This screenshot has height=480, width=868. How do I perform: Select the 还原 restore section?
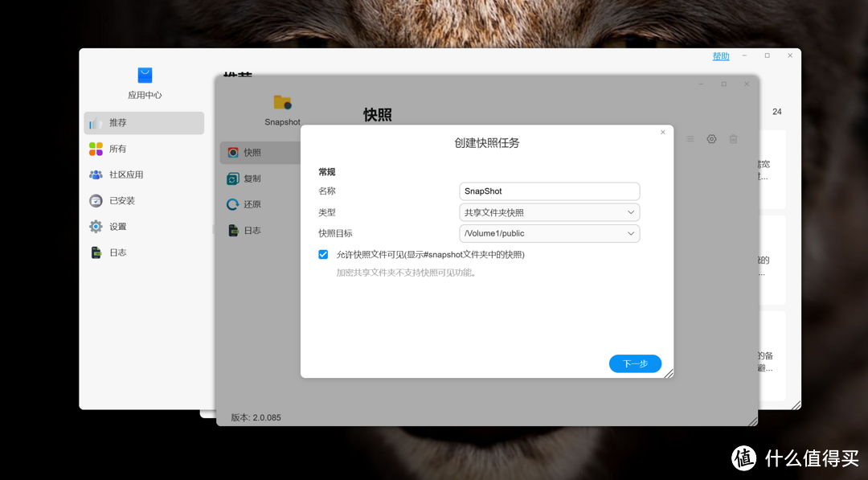(x=249, y=203)
